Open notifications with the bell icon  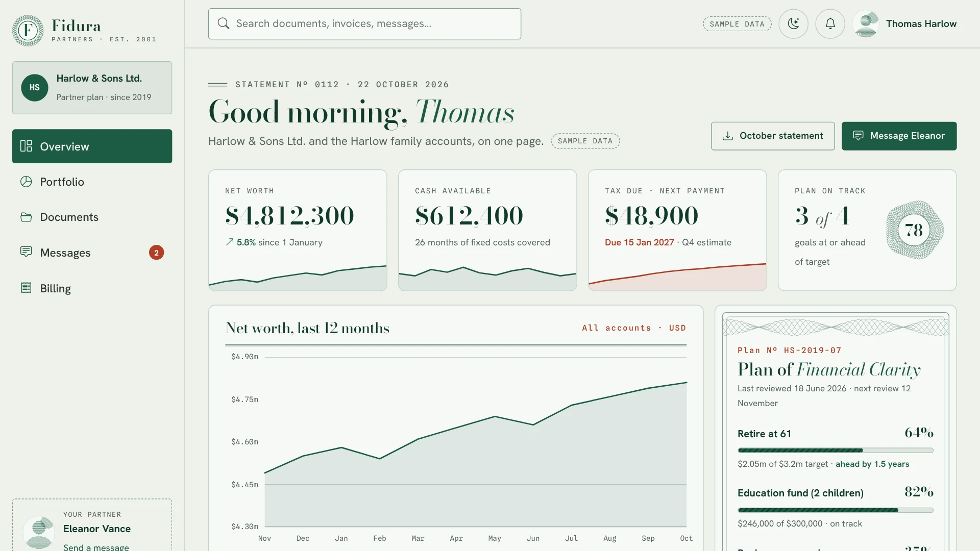(x=830, y=23)
